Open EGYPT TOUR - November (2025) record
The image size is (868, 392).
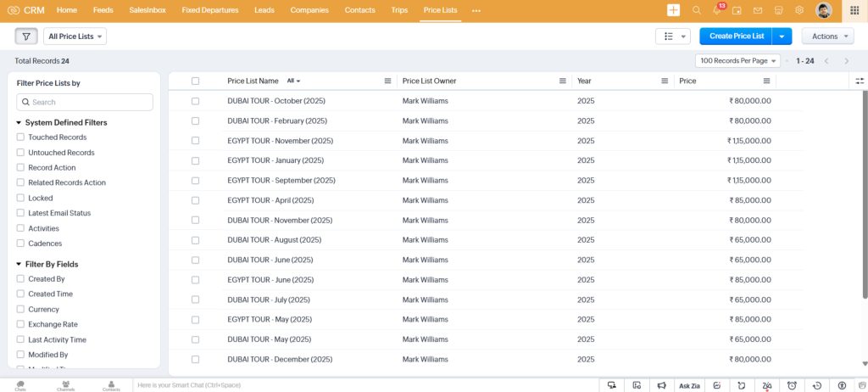pos(280,141)
